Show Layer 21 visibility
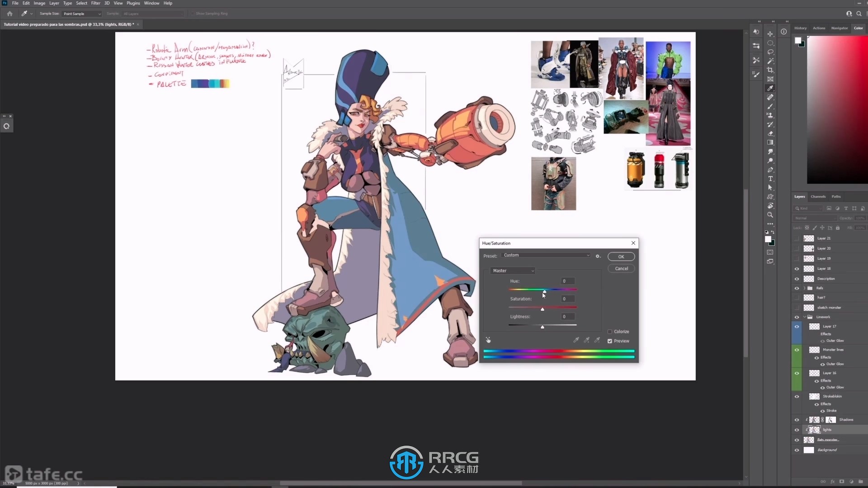868x488 pixels. tap(797, 238)
